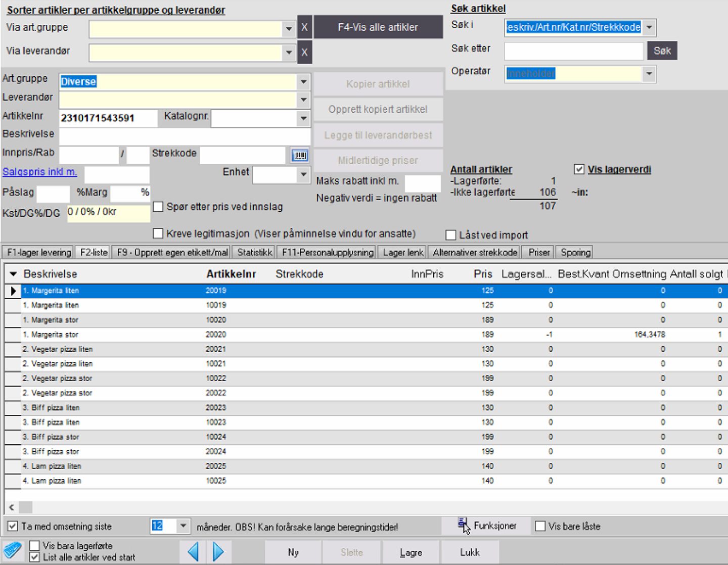728x565 pixels.
Task: Enable Spør etter pris ved innslag
Action: click(x=158, y=207)
